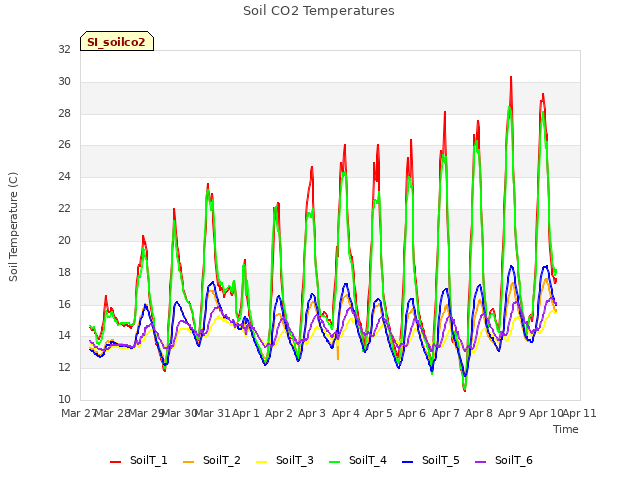Select the SoilT_4 legend label
This screenshot has width=640, height=480.
click(x=368, y=460)
